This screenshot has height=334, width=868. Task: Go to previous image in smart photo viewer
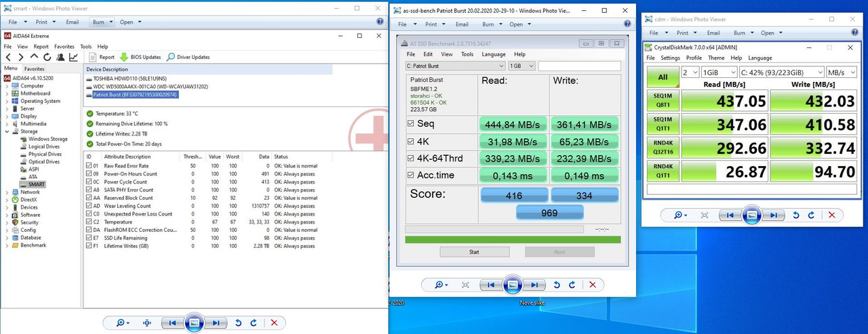pyautogui.click(x=172, y=323)
